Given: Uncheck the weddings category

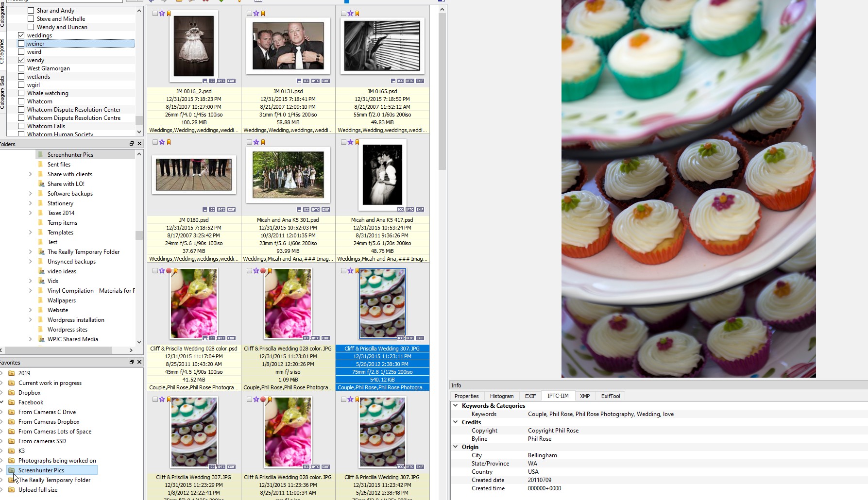Looking at the screenshot, I should coord(21,35).
